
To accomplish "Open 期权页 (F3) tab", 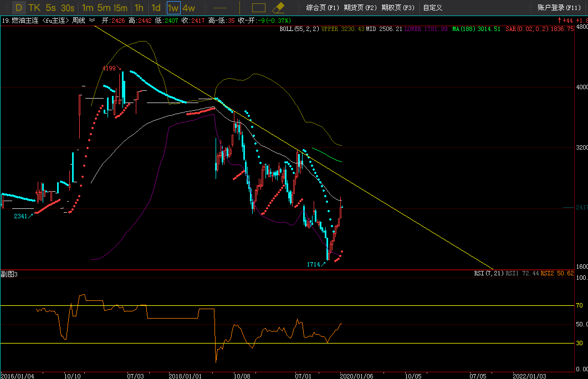I will pyautogui.click(x=398, y=8).
